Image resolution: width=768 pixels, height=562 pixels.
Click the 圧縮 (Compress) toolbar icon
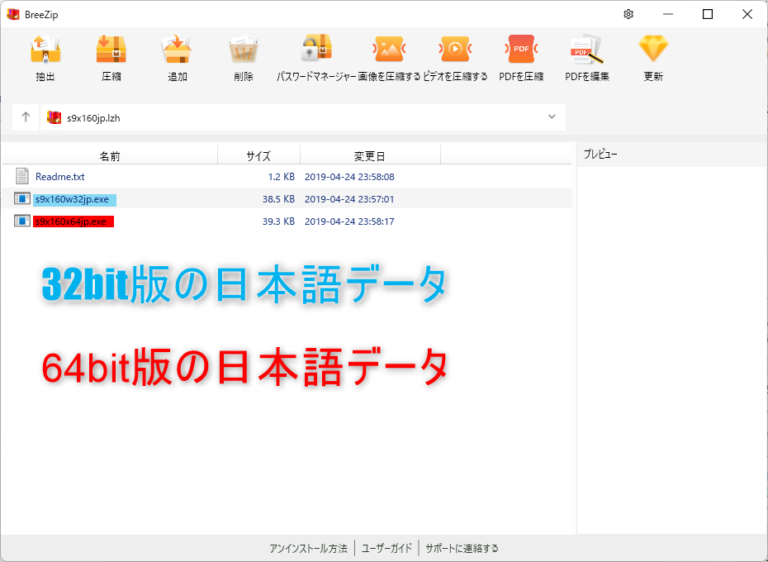pos(111,50)
